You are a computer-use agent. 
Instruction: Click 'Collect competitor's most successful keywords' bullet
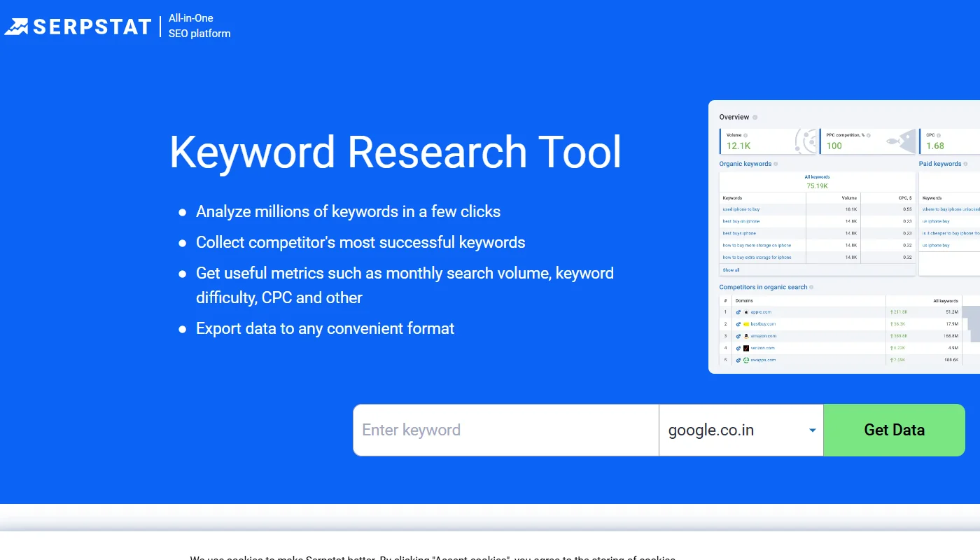360,242
